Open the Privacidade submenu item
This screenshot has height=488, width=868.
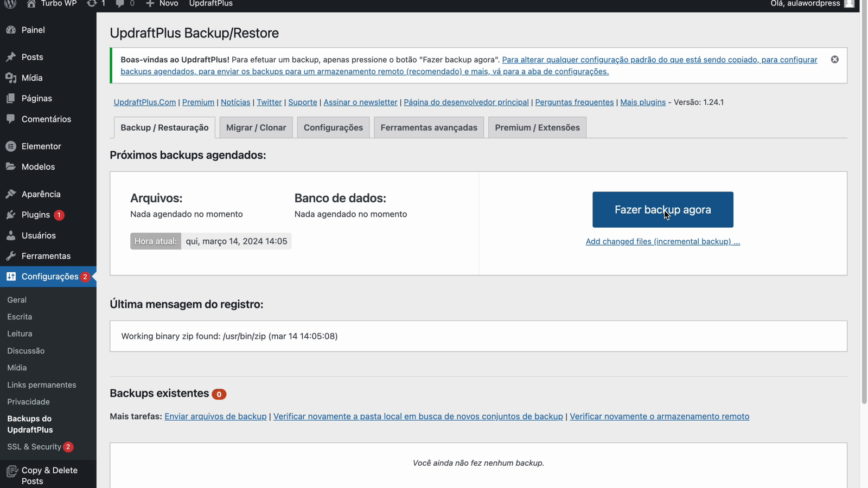[28, 402]
